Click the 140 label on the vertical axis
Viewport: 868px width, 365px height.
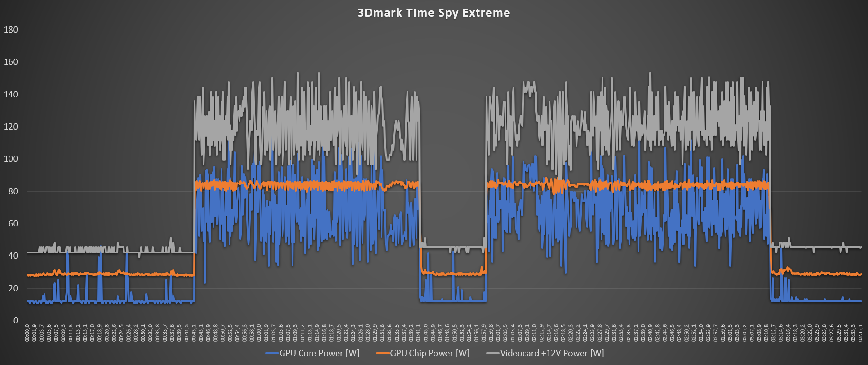pyautogui.click(x=10, y=95)
